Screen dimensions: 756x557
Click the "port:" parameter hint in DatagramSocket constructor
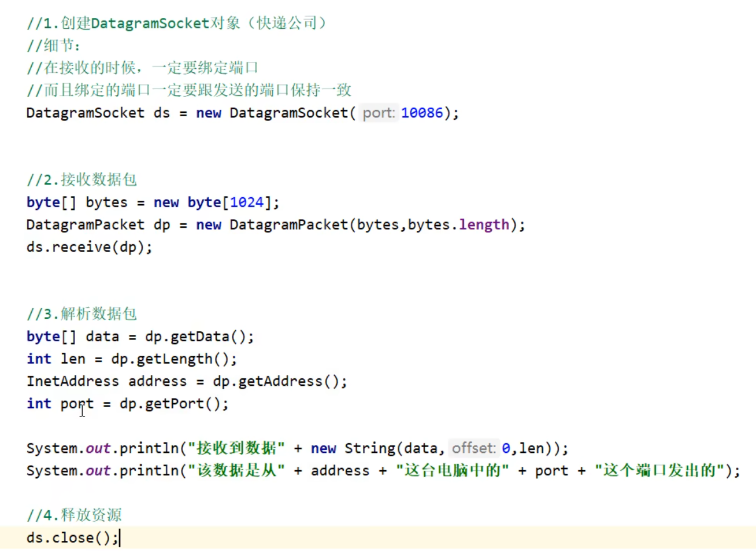[379, 113]
